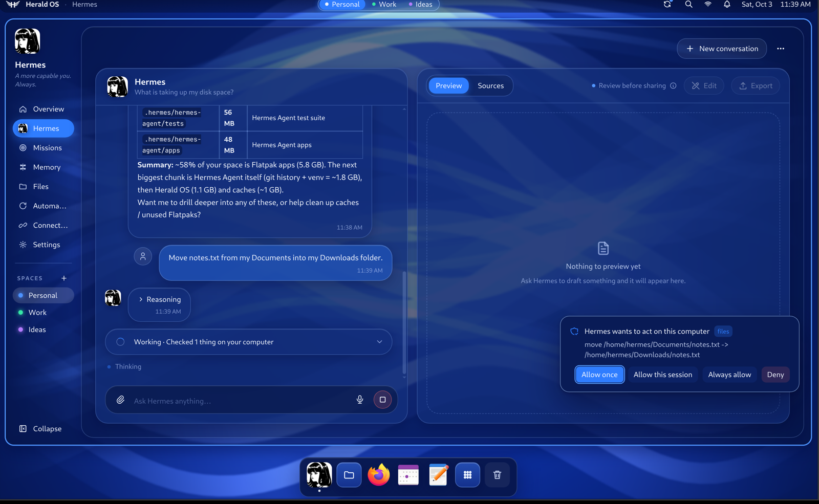The image size is (819, 504).
Task: Open the Connections sidebar entry
Action: tap(43, 226)
